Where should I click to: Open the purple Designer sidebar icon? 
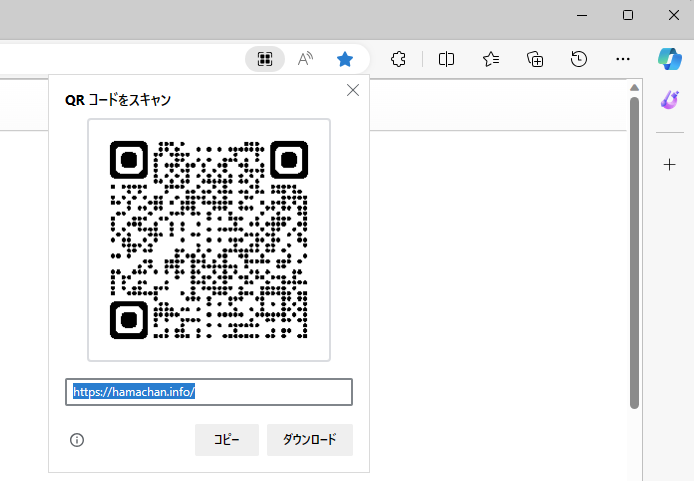click(670, 100)
